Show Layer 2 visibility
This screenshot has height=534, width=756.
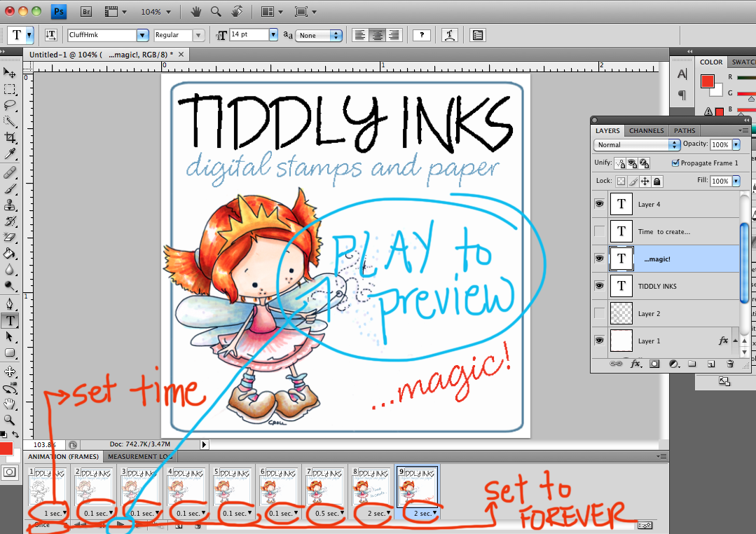tap(599, 313)
